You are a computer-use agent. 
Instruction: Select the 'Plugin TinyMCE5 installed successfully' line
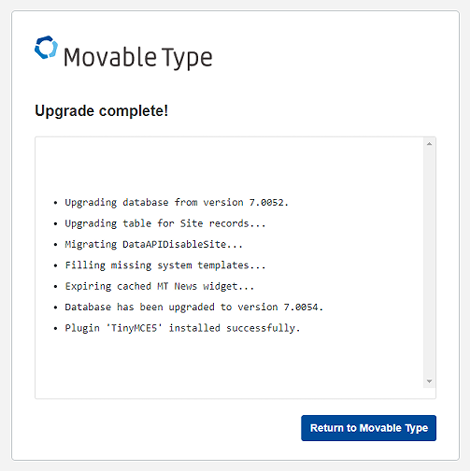click(182, 328)
